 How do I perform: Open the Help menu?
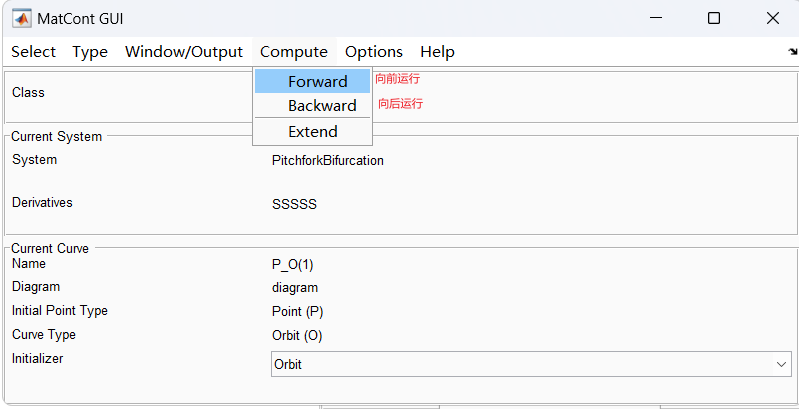437,52
